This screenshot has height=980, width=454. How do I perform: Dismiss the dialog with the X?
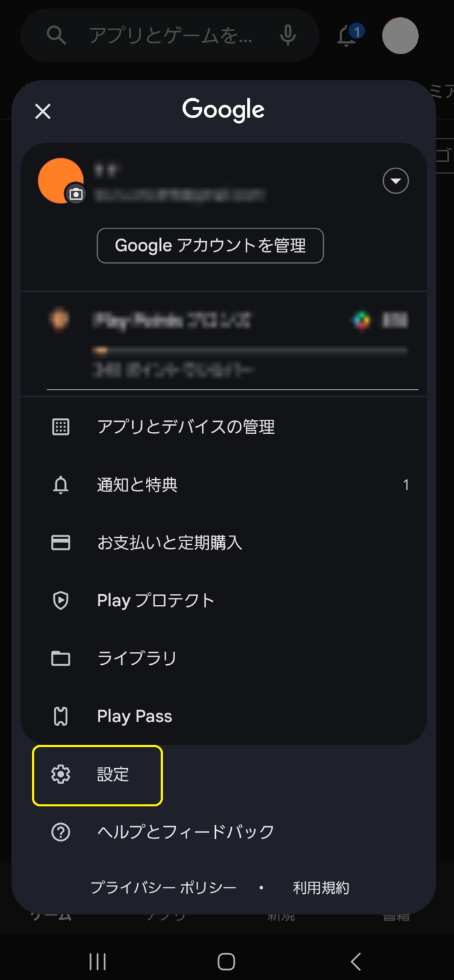(x=42, y=111)
